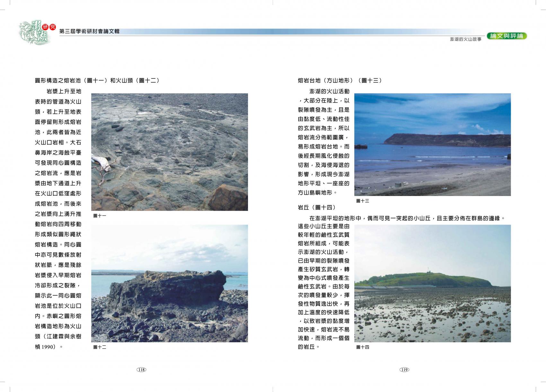Click page number 119
The height and width of the screenshot is (392, 546).
click(x=404, y=370)
